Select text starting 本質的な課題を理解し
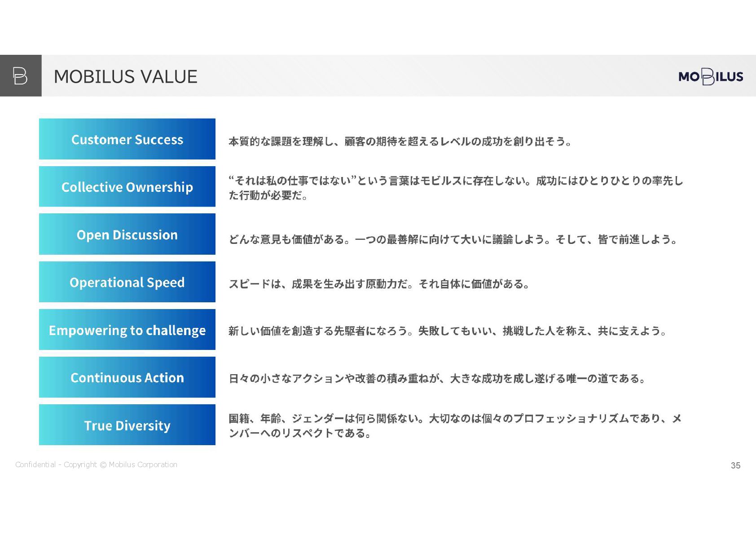This screenshot has height=535, width=756. point(400,141)
